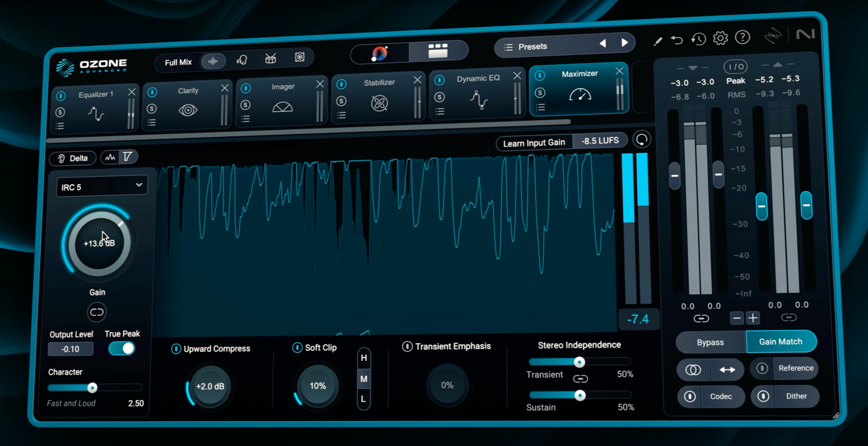868x446 pixels.
Task: Reset the loudness meter next to LUFS
Action: 642,139
